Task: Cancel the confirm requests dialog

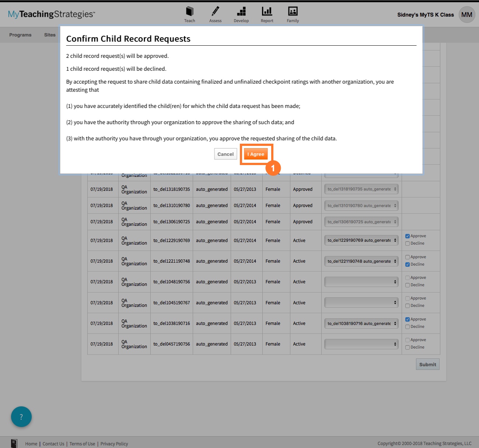Action: coord(225,154)
